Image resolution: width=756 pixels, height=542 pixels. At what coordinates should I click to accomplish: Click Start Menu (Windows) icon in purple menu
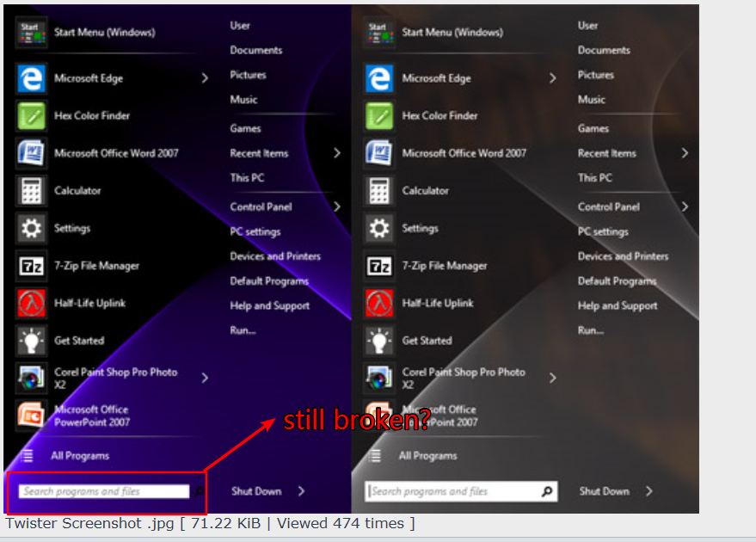click(x=31, y=33)
